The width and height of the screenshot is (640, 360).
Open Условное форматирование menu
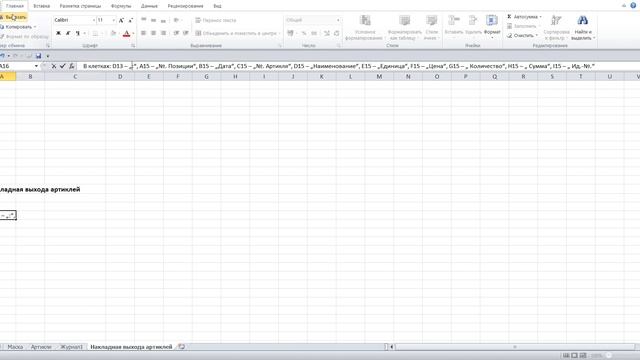pos(364,27)
